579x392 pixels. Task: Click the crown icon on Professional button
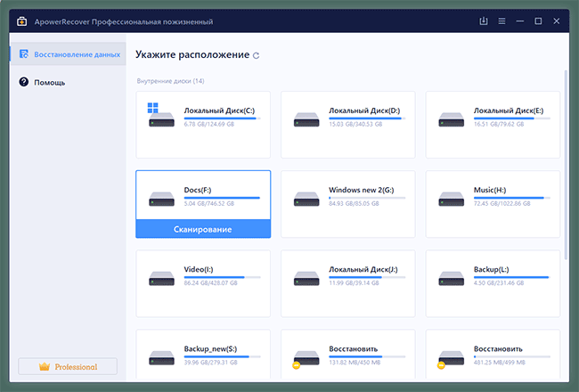45,366
